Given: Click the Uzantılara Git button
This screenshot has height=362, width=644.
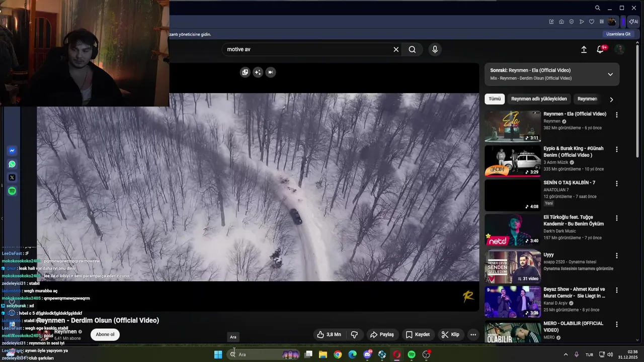Looking at the screenshot, I should click(x=618, y=34).
